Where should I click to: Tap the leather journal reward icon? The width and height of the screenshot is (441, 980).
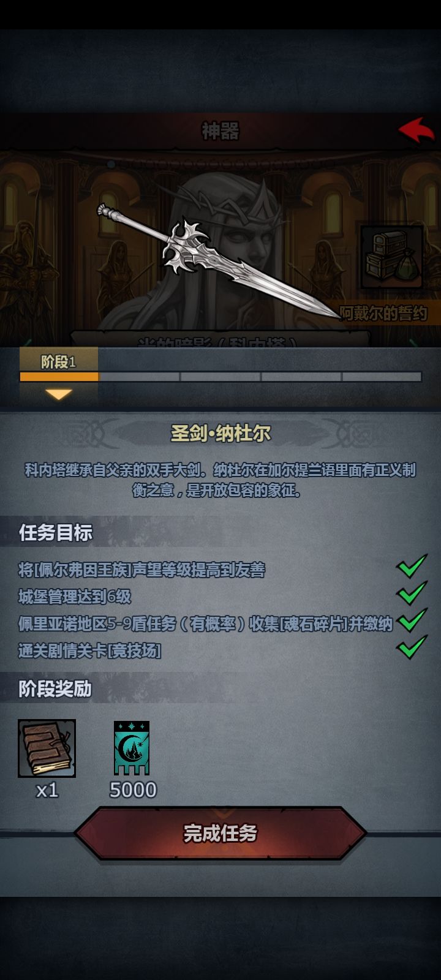tap(47, 748)
